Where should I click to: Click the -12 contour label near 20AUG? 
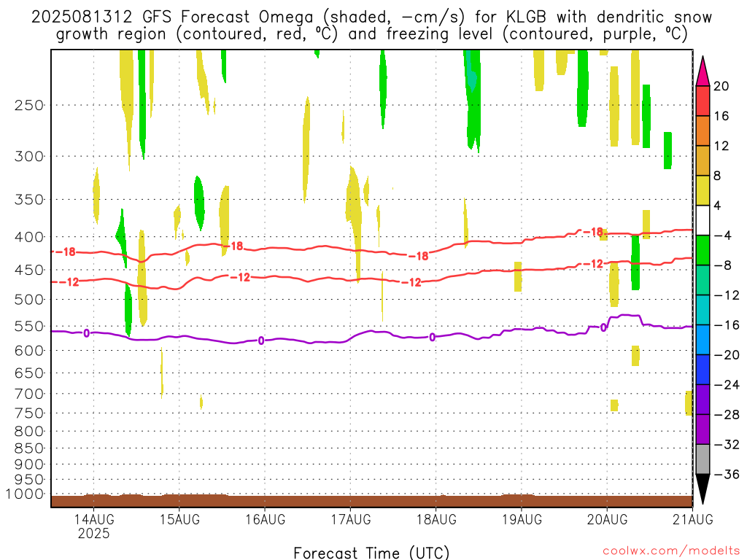point(594,264)
